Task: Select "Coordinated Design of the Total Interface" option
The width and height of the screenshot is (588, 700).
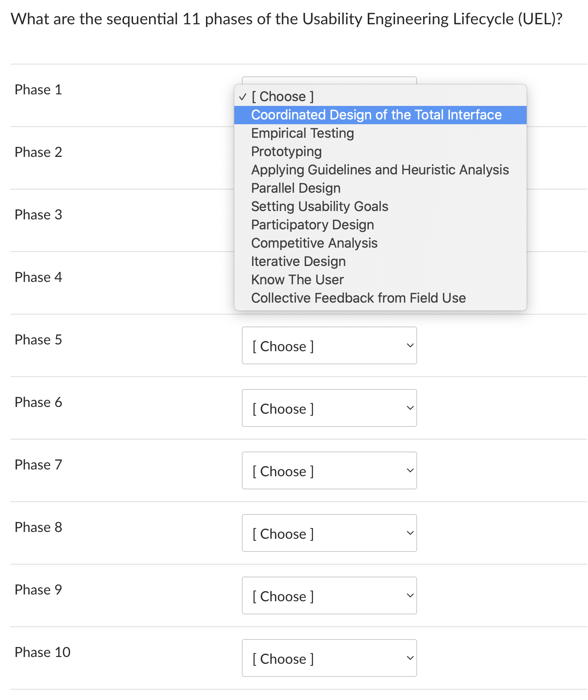Action: coord(376,115)
